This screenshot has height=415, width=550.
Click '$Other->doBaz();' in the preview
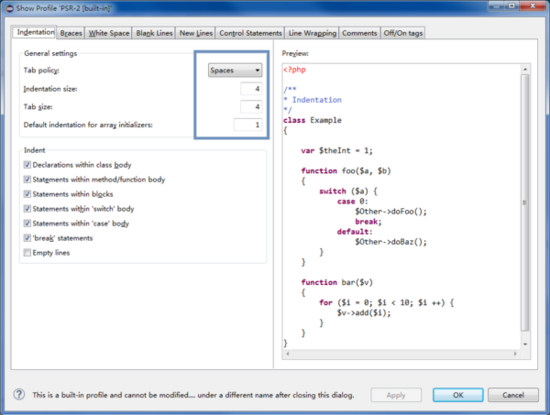[x=391, y=242]
